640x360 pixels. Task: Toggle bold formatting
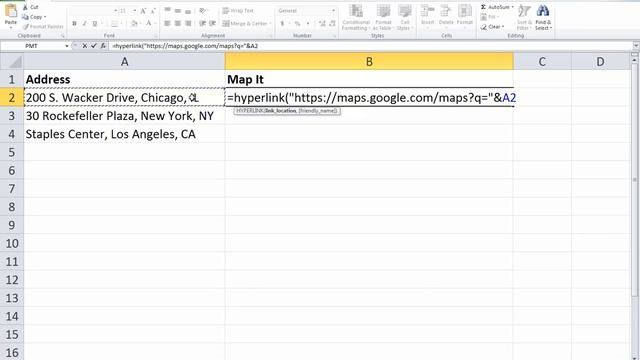pos(74,24)
